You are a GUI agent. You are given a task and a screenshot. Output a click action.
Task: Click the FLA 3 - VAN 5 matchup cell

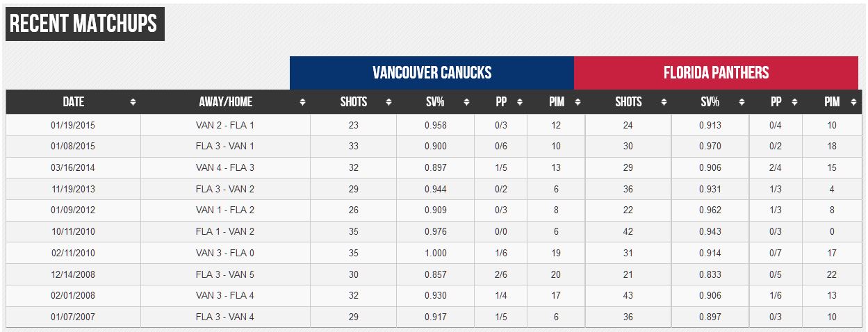pyautogui.click(x=225, y=274)
